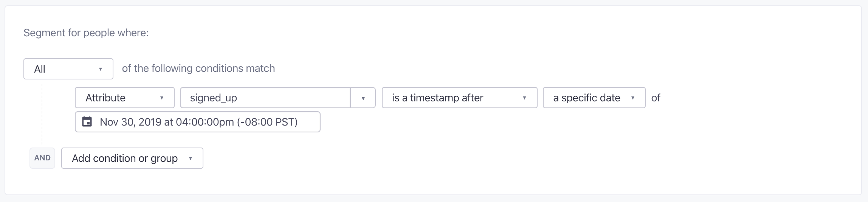Select the signed_up attribute name field
This screenshot has width=868, height=202.
tap(265, 98)
